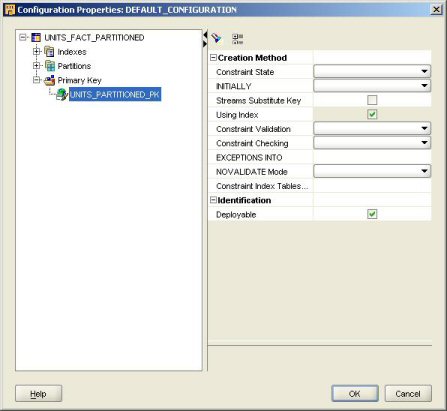Viewport: 447px width, 411px height.
Task: Click the Help button
Action: pyautogui.click(x=39, y=394)
